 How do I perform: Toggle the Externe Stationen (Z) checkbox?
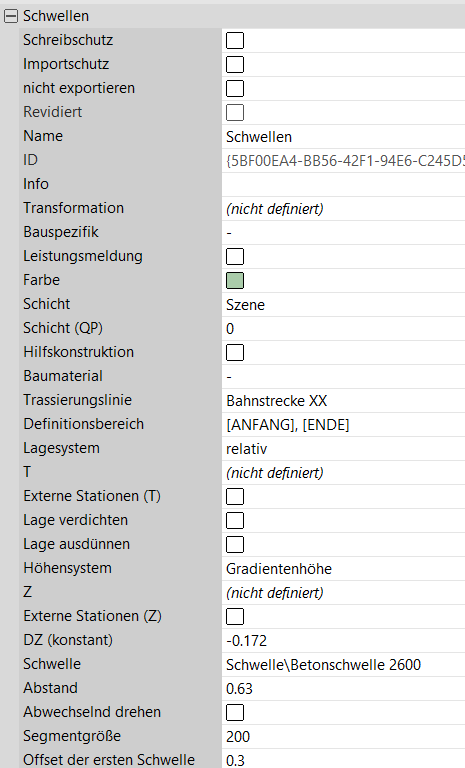tap(235, 616)
